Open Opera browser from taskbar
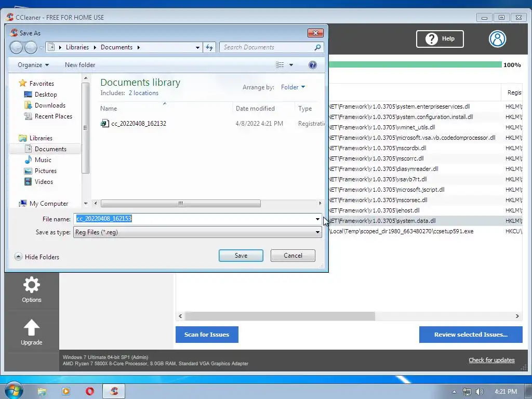This screenshot has height=399, width=532. tap(90, 392)
